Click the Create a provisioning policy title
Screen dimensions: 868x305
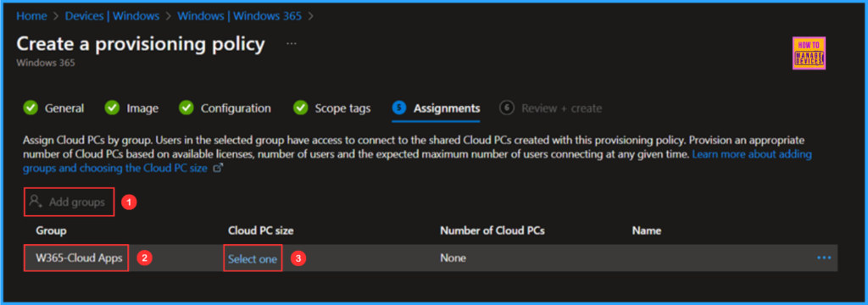click(x=141, y=44)
